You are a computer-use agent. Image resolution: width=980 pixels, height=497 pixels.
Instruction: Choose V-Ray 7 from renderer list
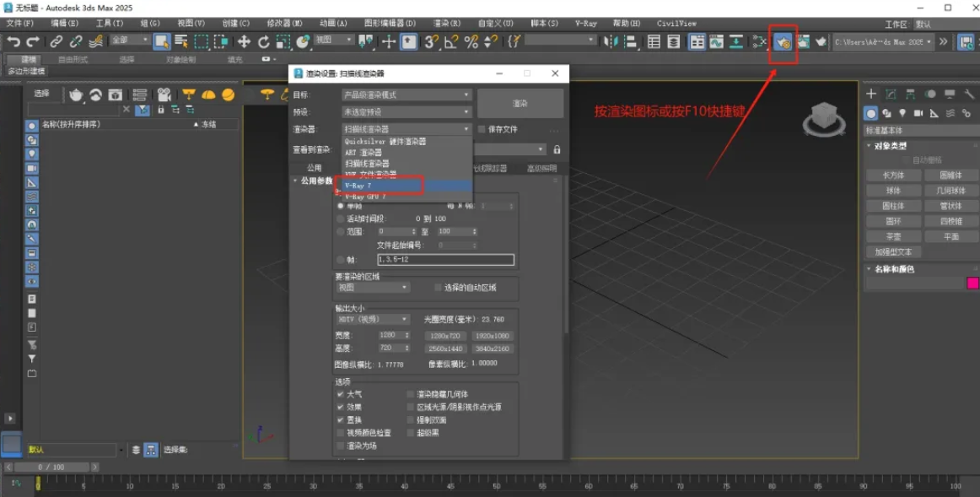click(407, 186)
